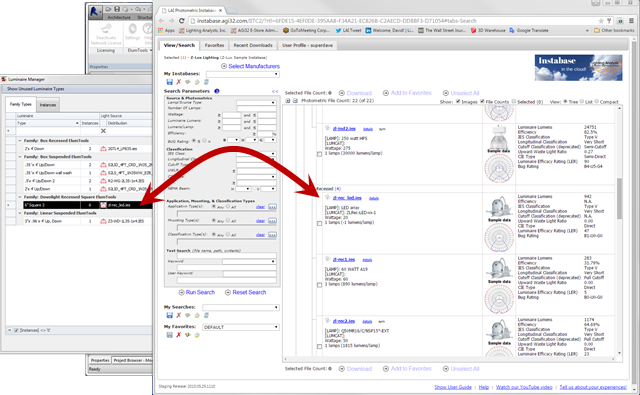The height and width of the screenshot is (395, 640).
Task: Check the box for zl-rec_led.ies file
Action: 320,223
